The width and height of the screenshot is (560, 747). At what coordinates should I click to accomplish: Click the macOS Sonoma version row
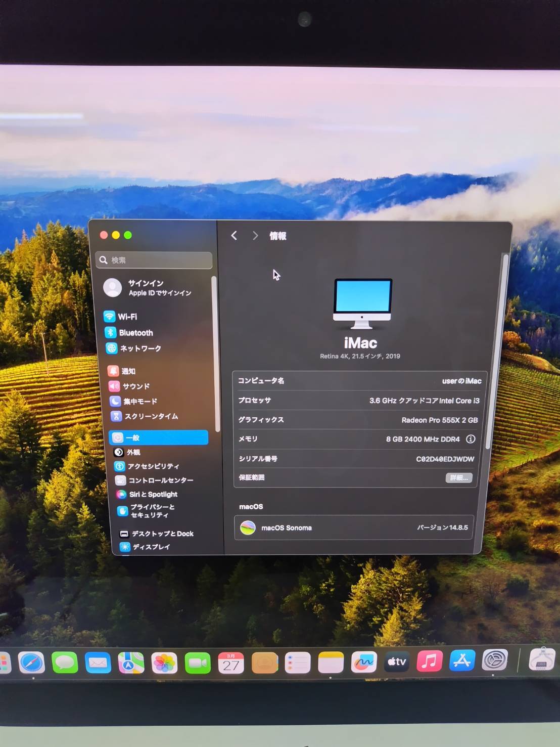(x=354, y=528)
